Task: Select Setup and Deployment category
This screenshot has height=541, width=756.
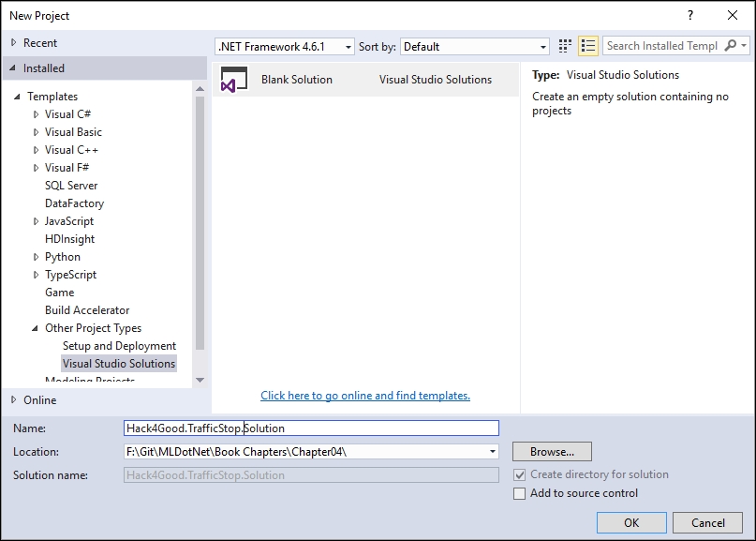Action: pyautogui.click(x=119, y=346)
